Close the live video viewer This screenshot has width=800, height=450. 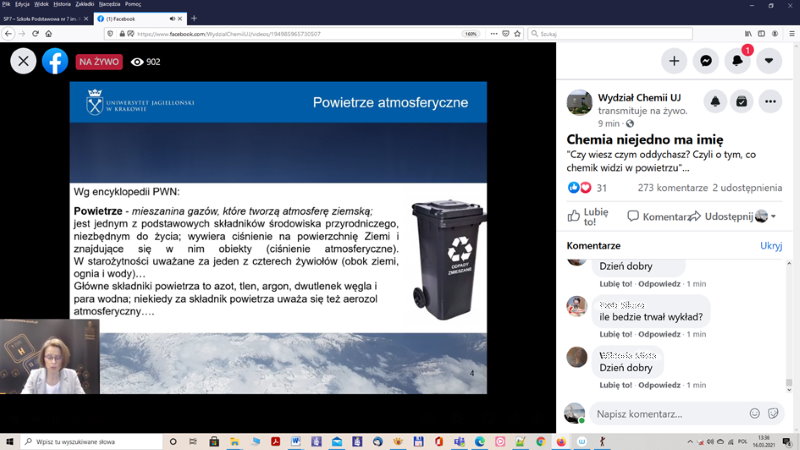(23, 61)
